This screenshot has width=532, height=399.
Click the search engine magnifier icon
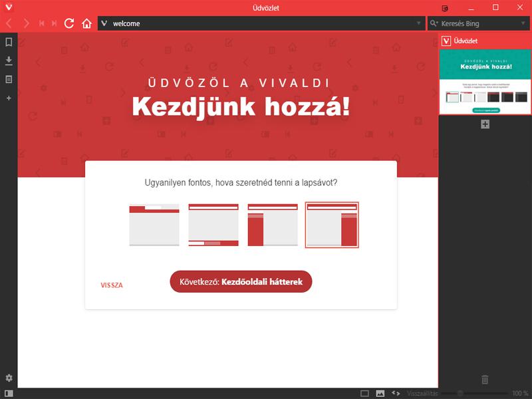coord(434,23)
